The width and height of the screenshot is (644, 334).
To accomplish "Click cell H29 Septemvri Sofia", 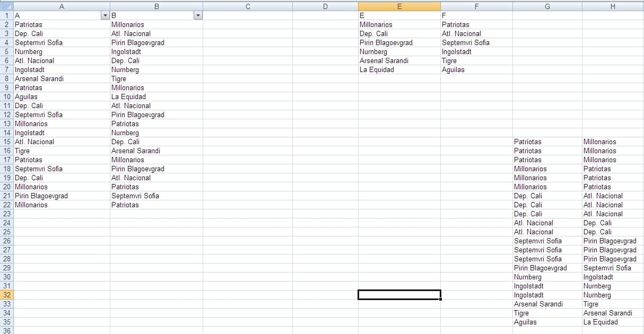I will 613,268.
